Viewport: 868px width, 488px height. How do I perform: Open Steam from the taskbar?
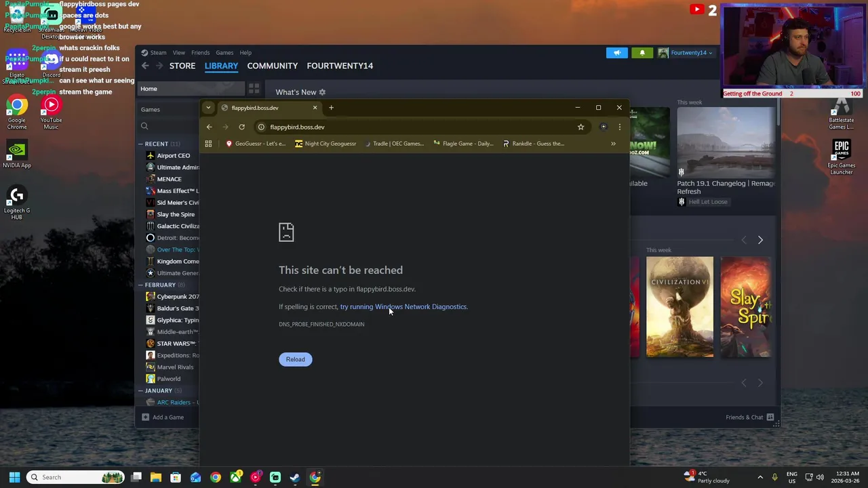[295, 477]
